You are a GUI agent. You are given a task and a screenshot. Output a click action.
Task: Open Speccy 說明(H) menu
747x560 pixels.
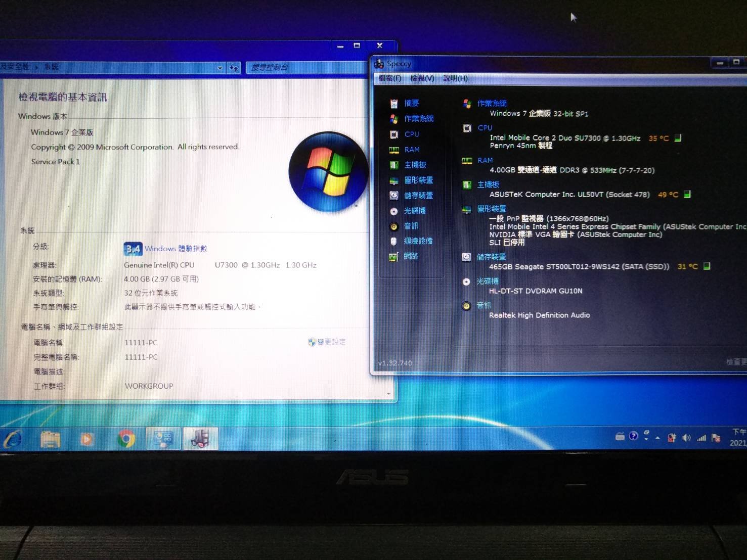point(455,78)
